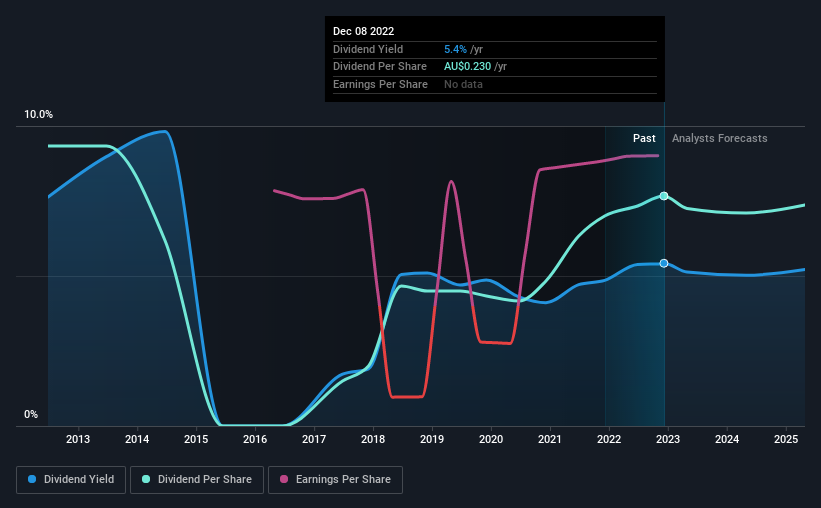Click the Dec 08 2022 tooltip date
821x508 pixels.
pyautogui.click(x=363, y=31)
